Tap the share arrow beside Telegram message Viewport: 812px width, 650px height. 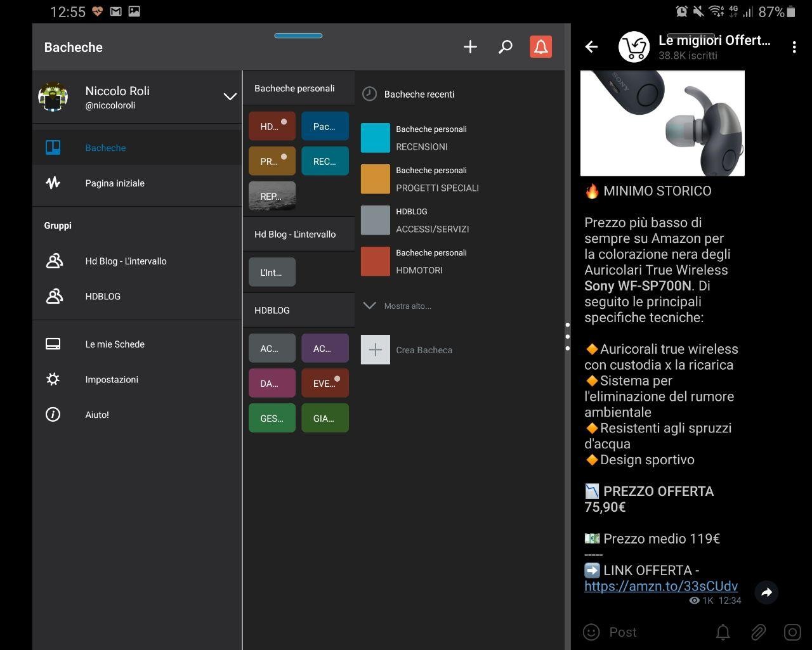click(766, 592)
